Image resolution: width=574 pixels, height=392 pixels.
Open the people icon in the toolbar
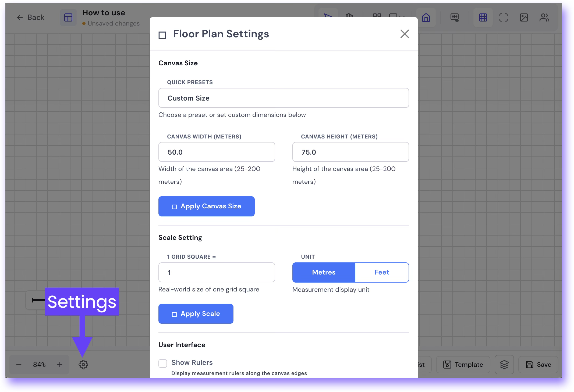click(544, 17)
